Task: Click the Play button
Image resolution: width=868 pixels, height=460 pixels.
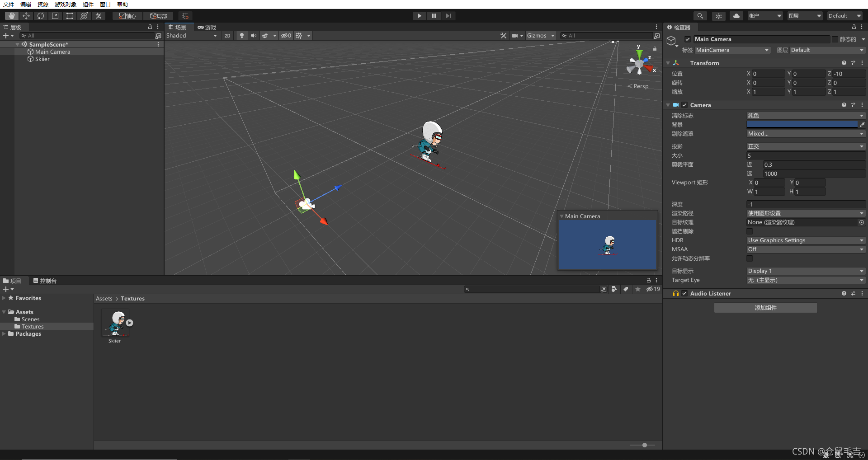Action: 419,16
